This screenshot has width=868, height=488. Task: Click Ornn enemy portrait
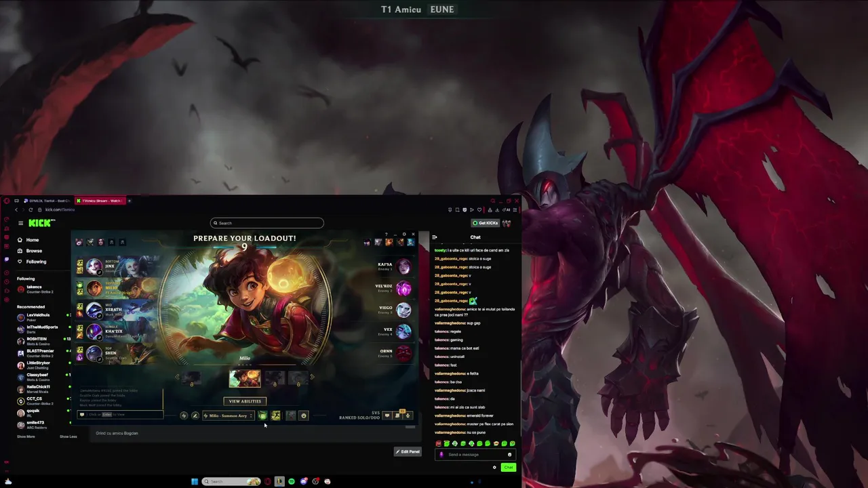(x=403, y=353)
